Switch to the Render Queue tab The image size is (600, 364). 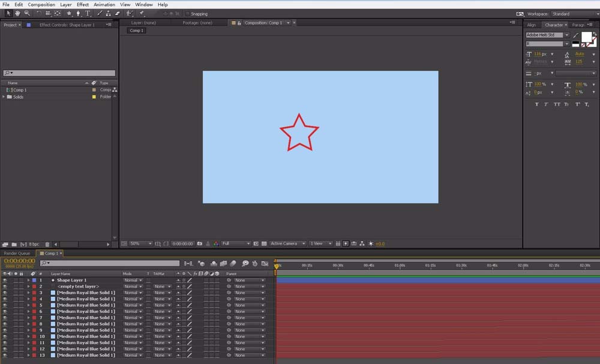(x=17, y=253)
